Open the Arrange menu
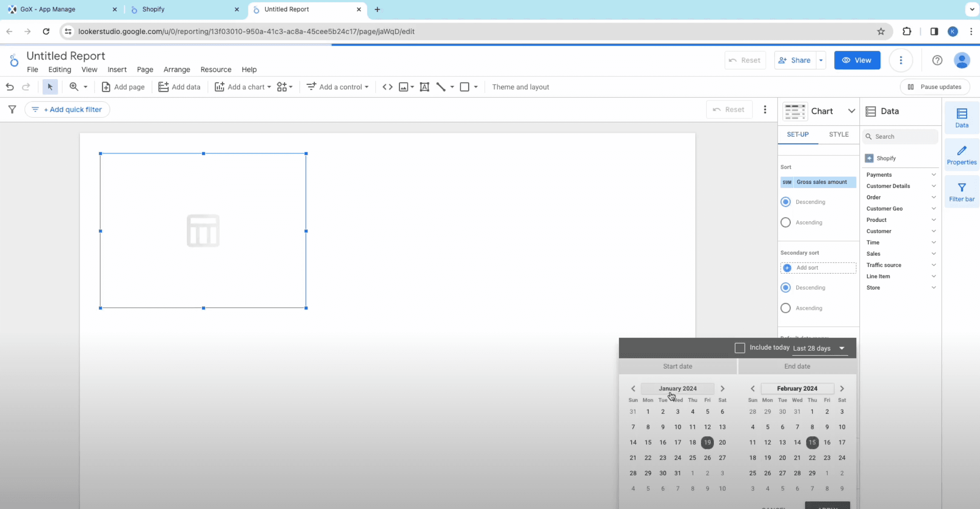Image resolution: width=980 pixels, height=509 pixels. [x=177, y=69]
